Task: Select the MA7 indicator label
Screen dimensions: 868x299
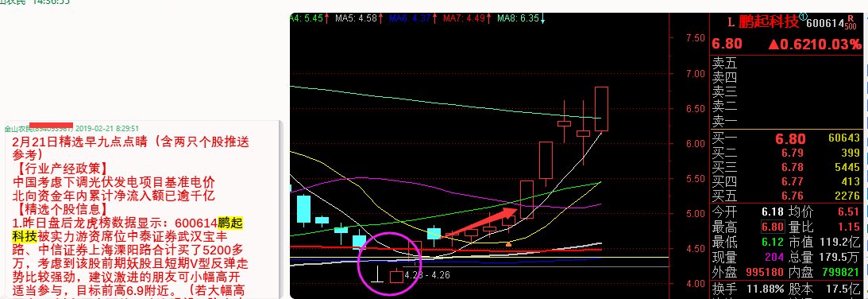Action: tap(464, 17)
